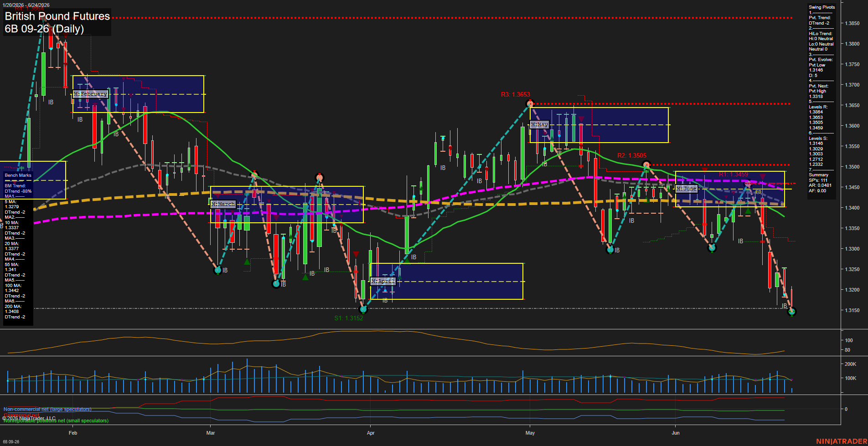Click the AF: 9.00 summary value

tap(817, 191)
